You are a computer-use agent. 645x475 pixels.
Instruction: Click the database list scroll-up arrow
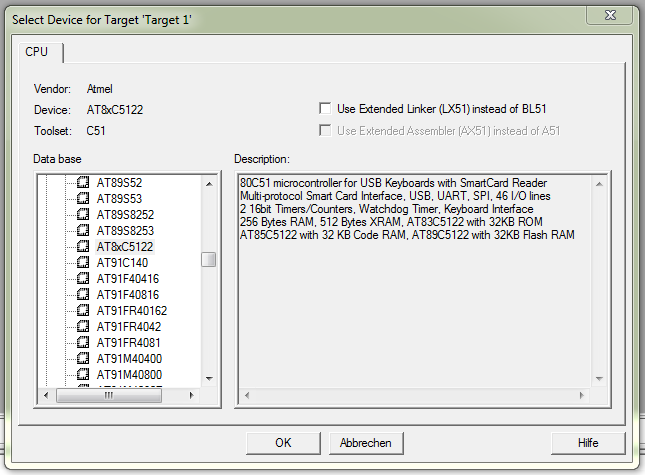tap(209, 184)
